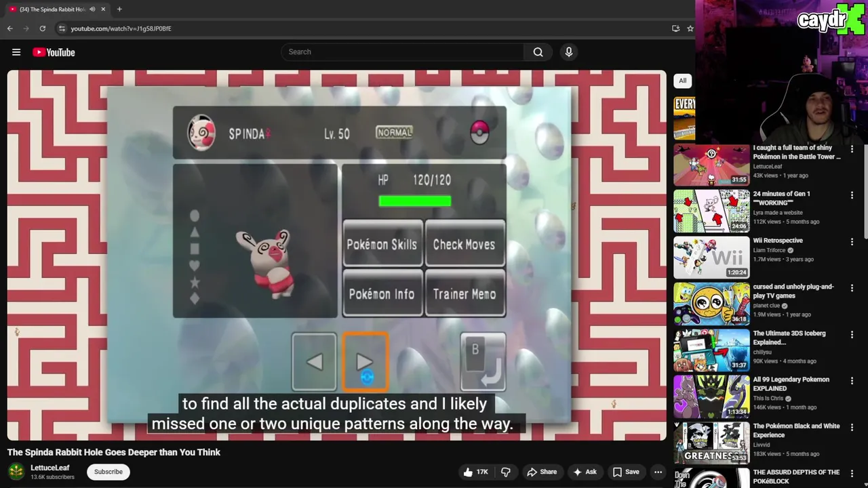Viewport: 868px width, 488px height.
Task: Subscribe to LettuceLeaf channel
Action: [x=108, y=472]
